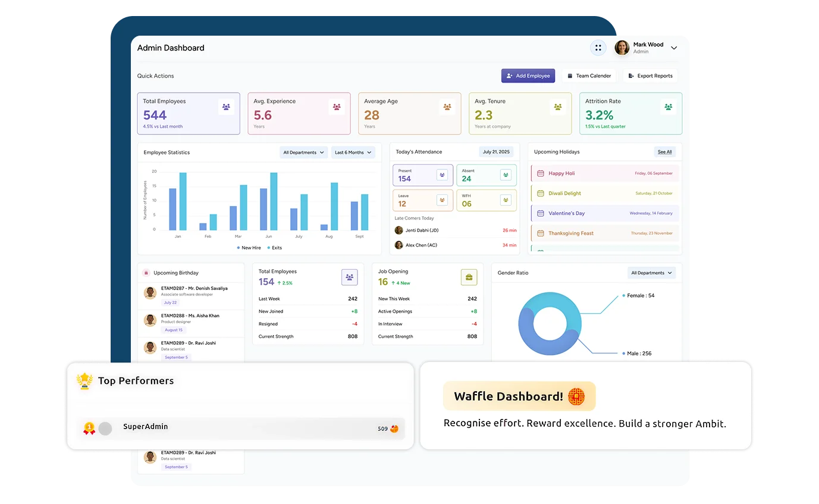
Task: Click the See All holidays link
Action: (664, 152)
